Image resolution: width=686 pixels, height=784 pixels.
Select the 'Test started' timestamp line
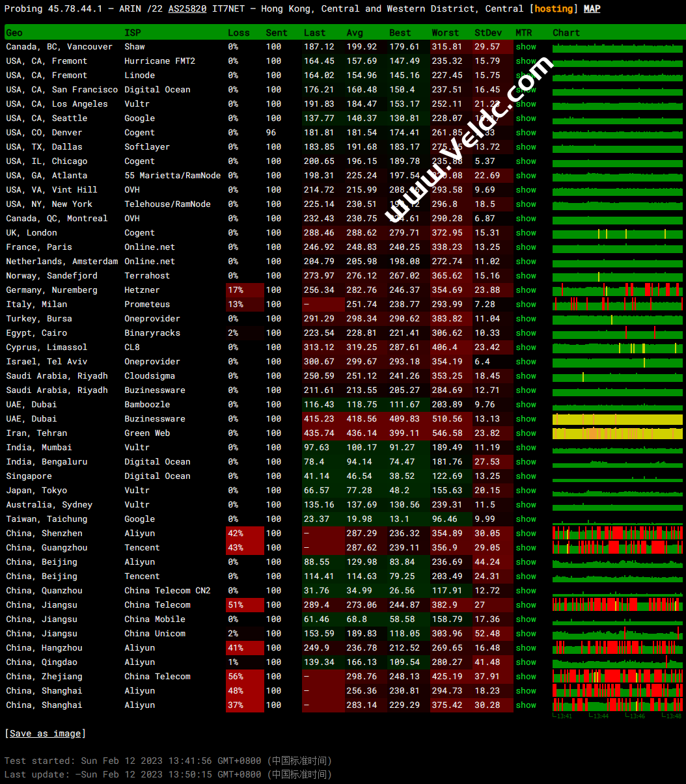(x=168, y=761)
